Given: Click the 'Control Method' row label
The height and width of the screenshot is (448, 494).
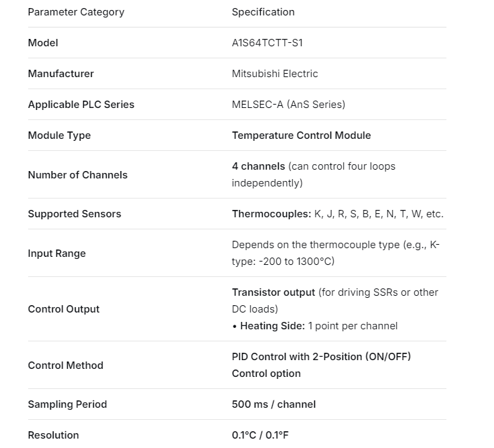Looking at the screenshot, I should (x=65, y=366).
